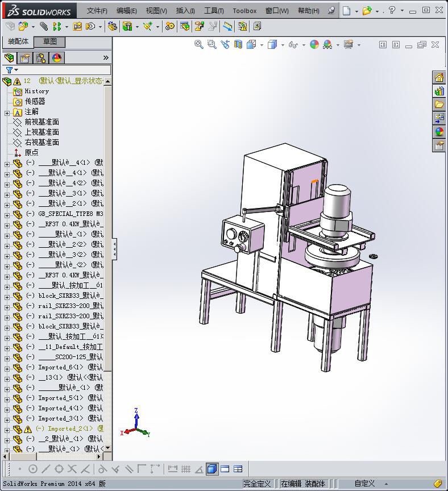This screenshot has height=491, width=448.
Task: Click the Apply Scene icon
Action: (327, 44)
